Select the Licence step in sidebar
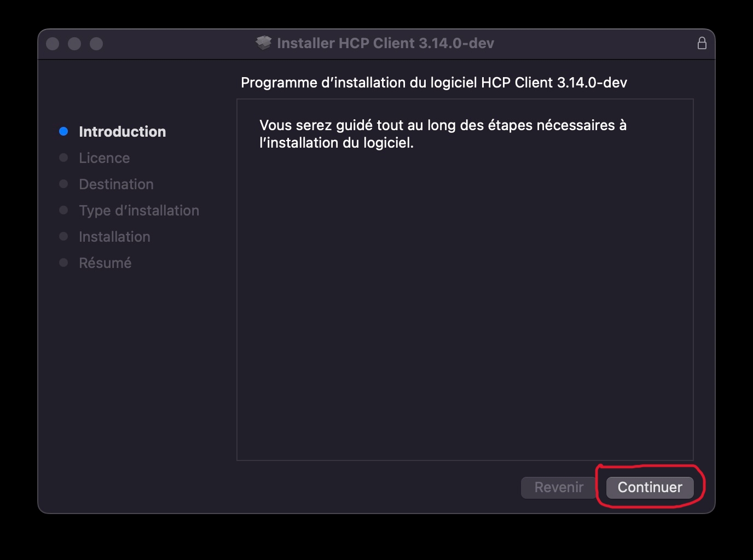This screenshot has width=753, height=560. point(105,158)
